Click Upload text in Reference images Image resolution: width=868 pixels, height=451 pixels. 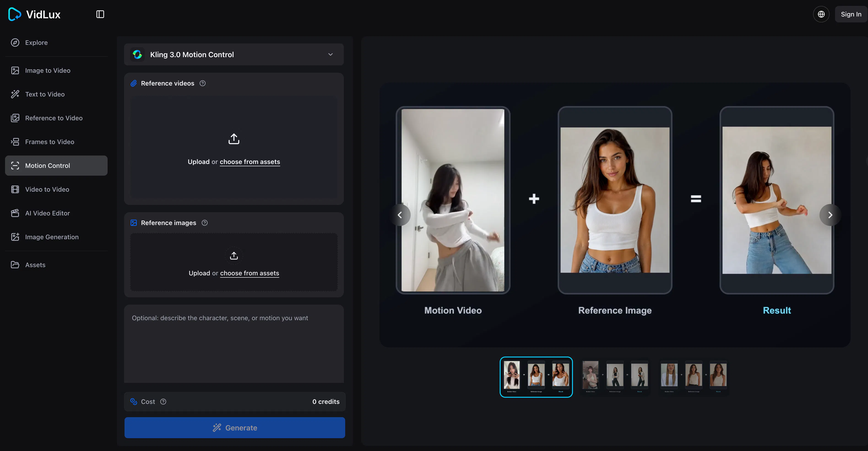click(199, 273)
